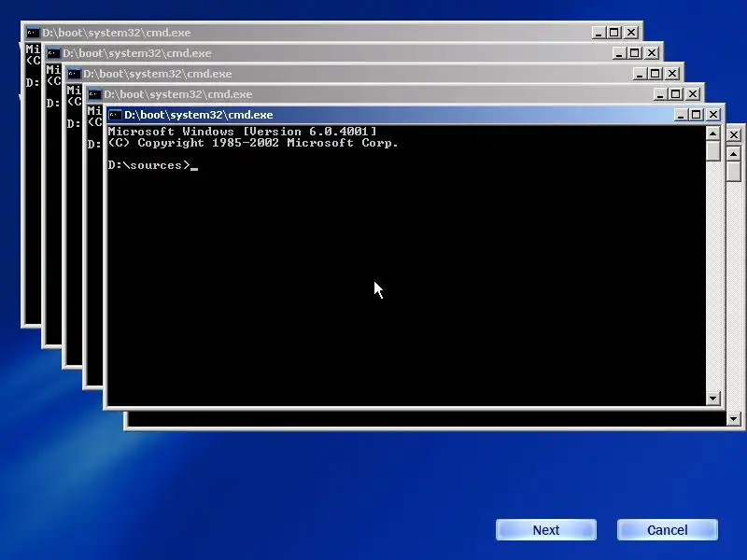Click scroll-down arrow in the active cmd window
747x560 pixels.
(712, 399)
